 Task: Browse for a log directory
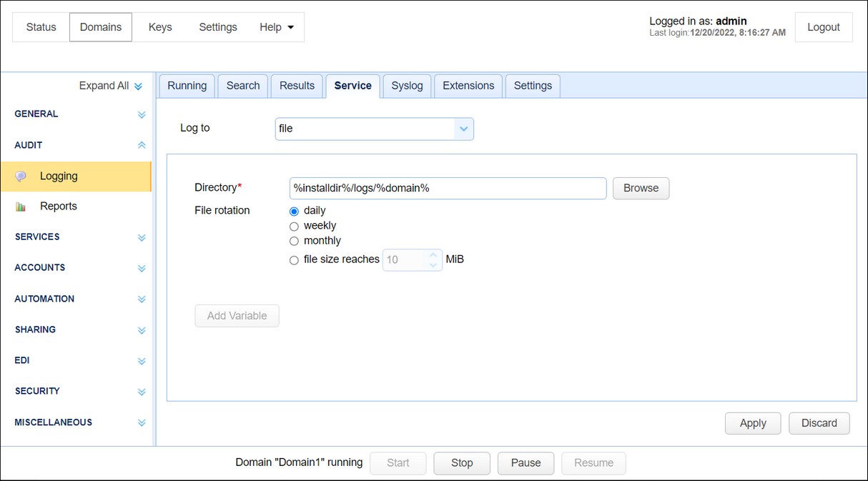[641, 188]
